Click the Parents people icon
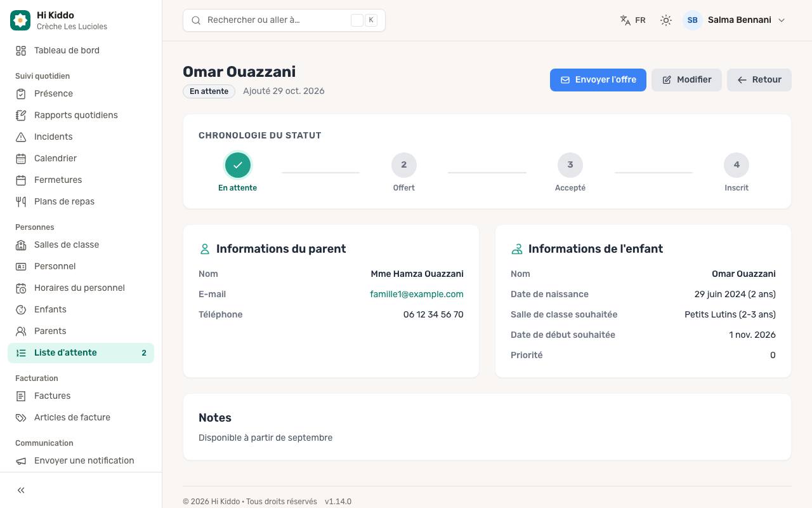Image resolution: width=812 pixels, height=508 pixels. [21, 331]
